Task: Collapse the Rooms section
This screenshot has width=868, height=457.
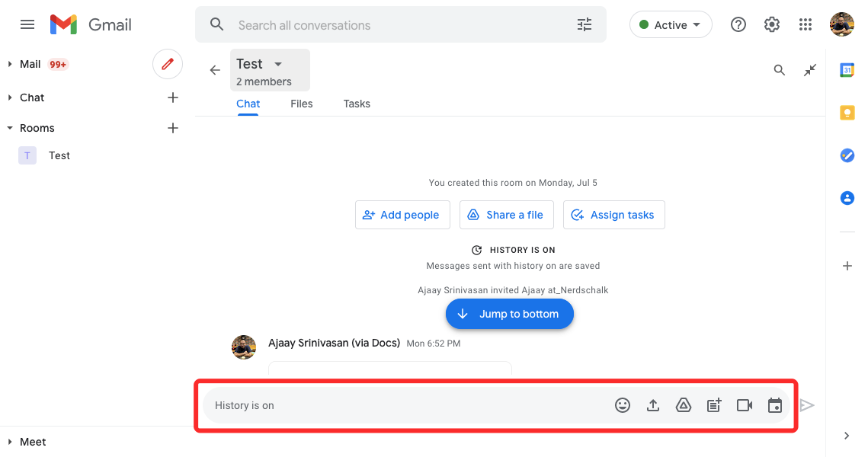Action: pos(10,128)
